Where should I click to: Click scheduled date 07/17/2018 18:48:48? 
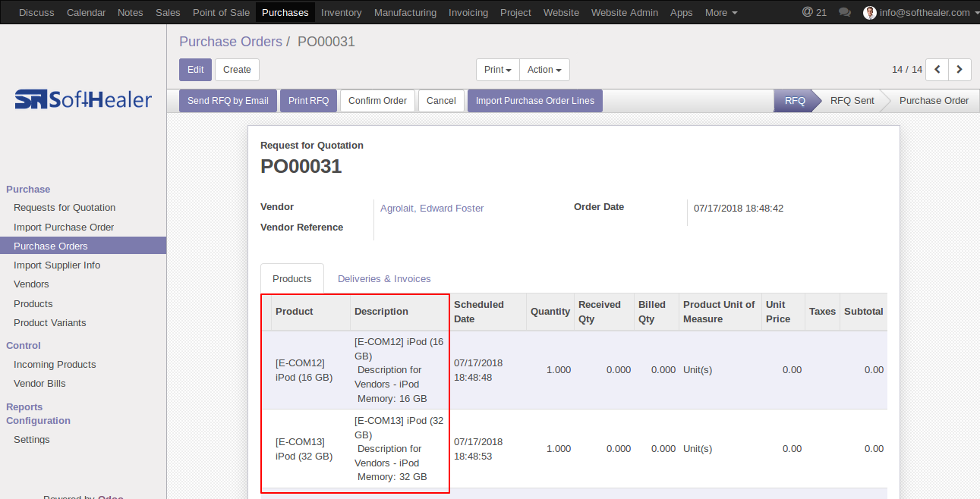point(488,370)
